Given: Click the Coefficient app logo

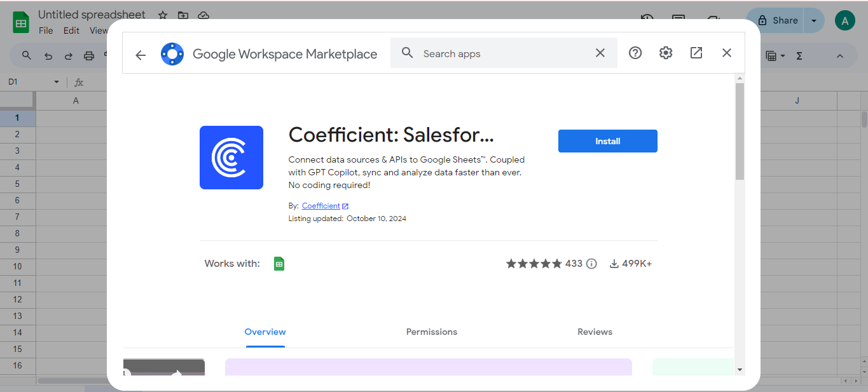Looking at the screenshot, I should click(x=231, y=158).
